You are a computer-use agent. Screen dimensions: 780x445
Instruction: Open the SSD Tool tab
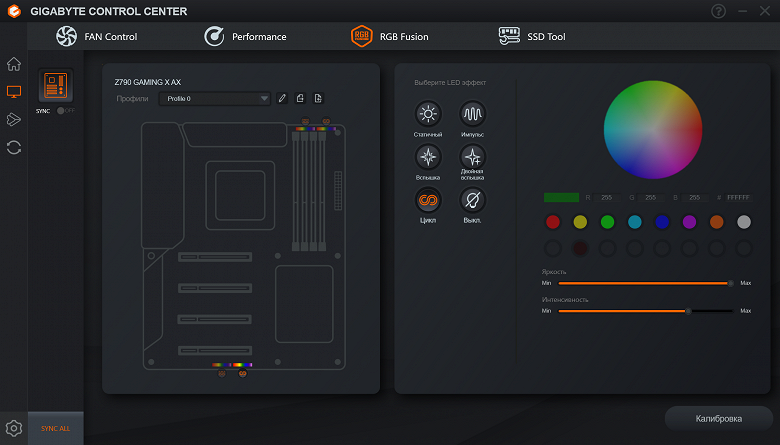click(x=532, y=36)
